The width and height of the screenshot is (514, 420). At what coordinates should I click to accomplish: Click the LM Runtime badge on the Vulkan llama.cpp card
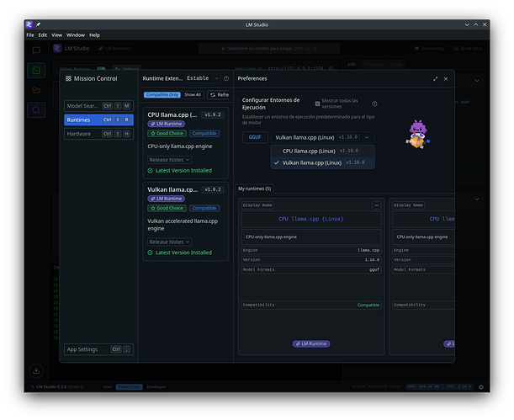coord(167,199)
